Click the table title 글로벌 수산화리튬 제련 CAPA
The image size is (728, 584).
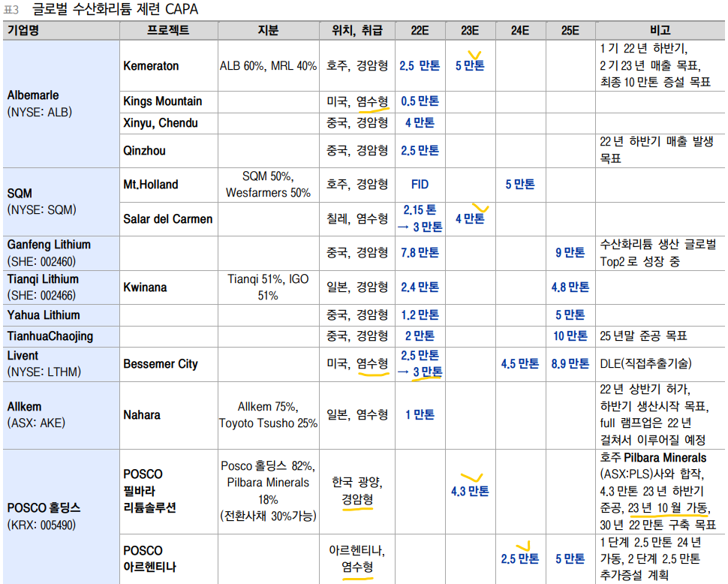115,9
